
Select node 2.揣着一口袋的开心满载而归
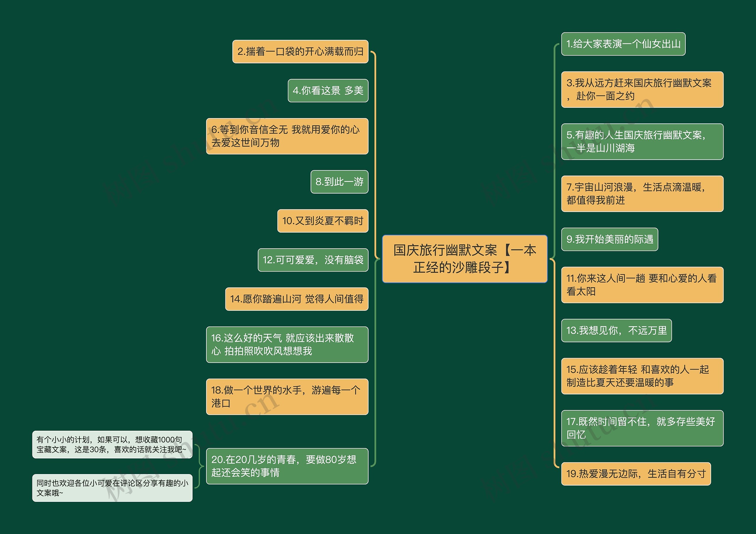302,51
